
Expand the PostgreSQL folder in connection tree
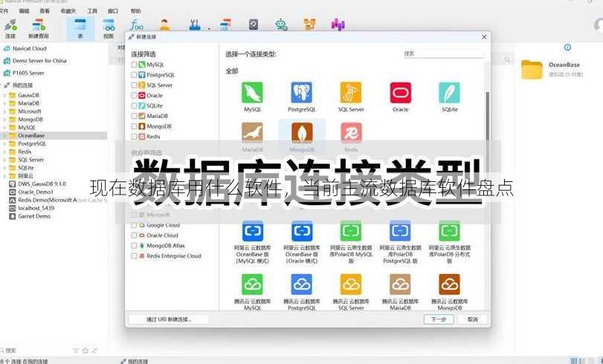click(4, 143)
